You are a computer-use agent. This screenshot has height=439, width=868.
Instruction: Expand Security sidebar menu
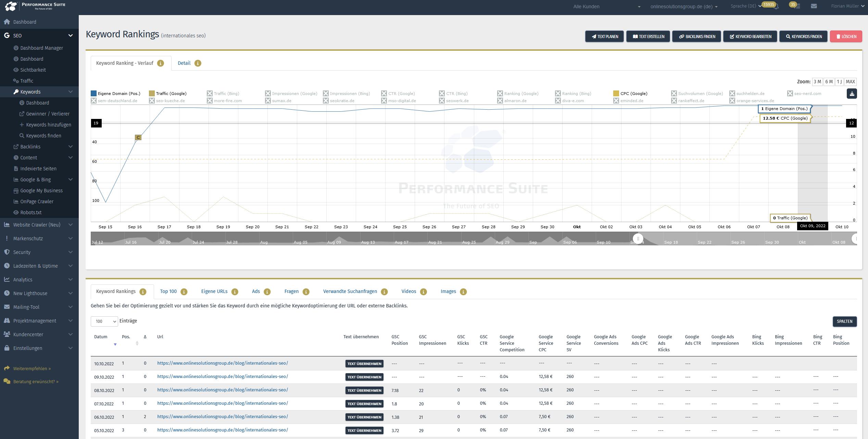tap(71, 252)
